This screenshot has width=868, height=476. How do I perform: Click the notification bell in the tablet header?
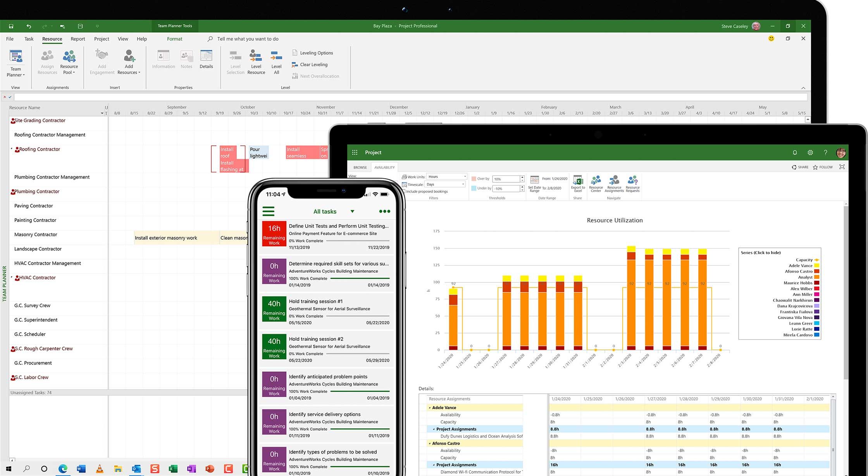click(795, 153)
